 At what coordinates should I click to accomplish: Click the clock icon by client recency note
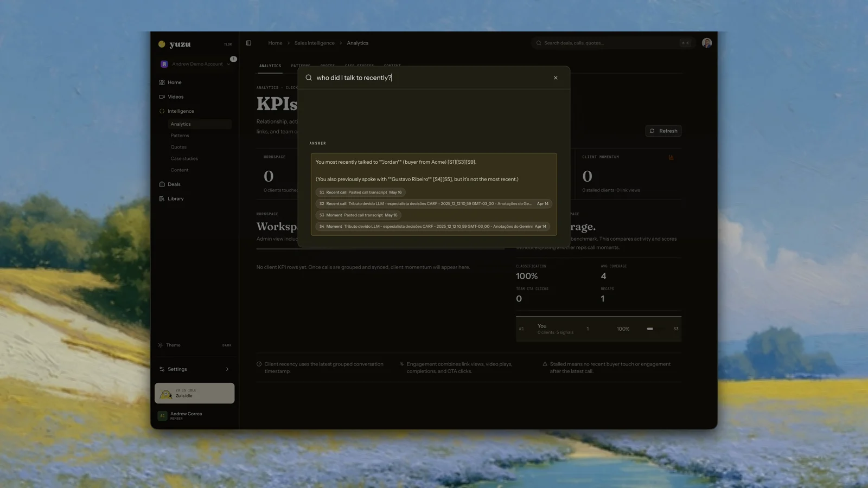(259, 364)
